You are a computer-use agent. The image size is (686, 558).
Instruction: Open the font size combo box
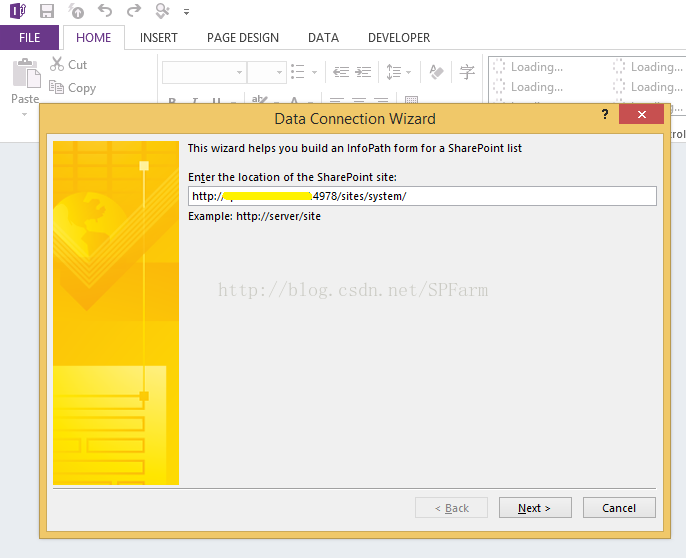click(267, 72)
